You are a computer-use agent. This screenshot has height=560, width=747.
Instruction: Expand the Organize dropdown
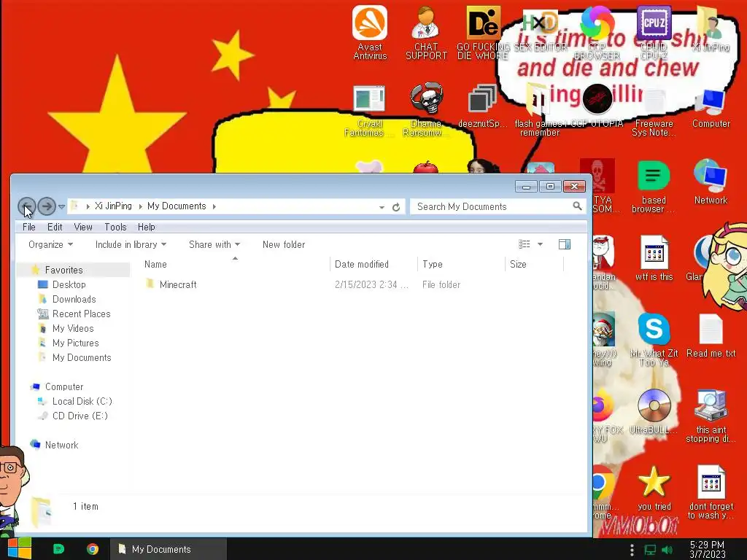click(x=50, y=244)
